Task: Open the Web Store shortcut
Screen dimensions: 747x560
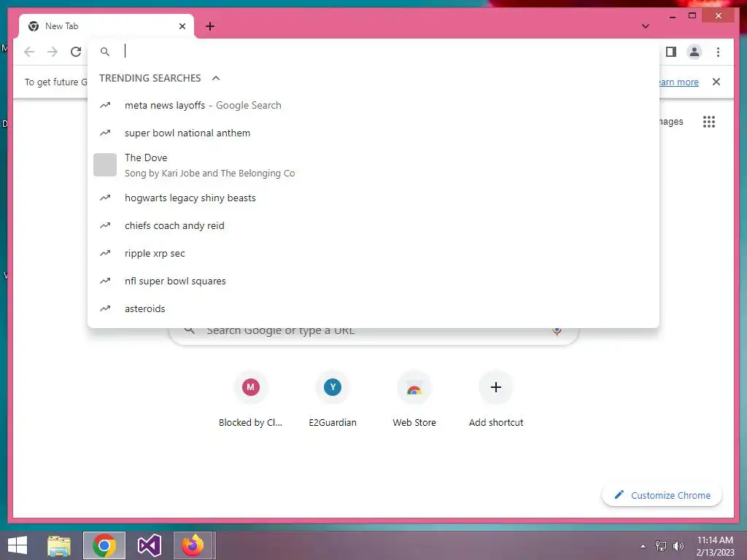Action: (x=414, y=400)
